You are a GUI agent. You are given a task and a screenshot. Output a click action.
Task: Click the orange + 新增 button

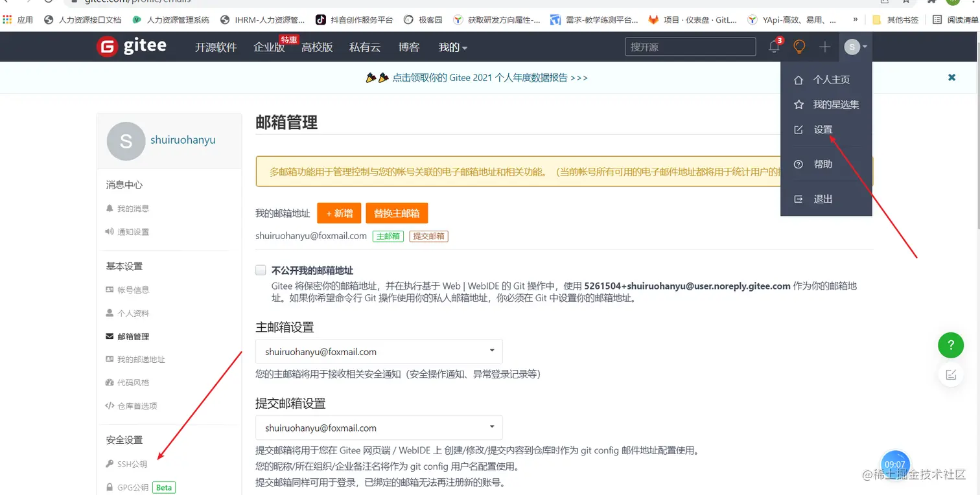pyautogui.click(x=339, y=213)
